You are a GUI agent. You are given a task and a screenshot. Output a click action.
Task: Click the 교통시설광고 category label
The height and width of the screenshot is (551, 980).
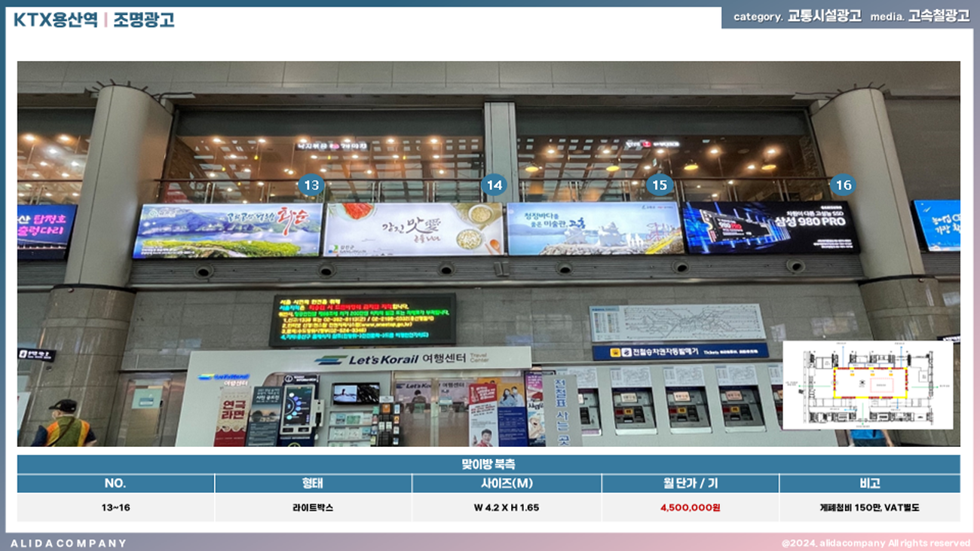(x=824, y=16)
